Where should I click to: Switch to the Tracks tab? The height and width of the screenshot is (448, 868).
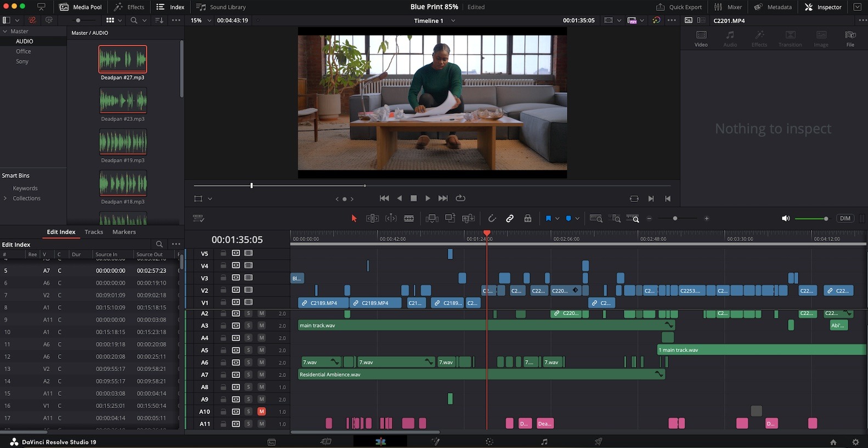point(94,232)
